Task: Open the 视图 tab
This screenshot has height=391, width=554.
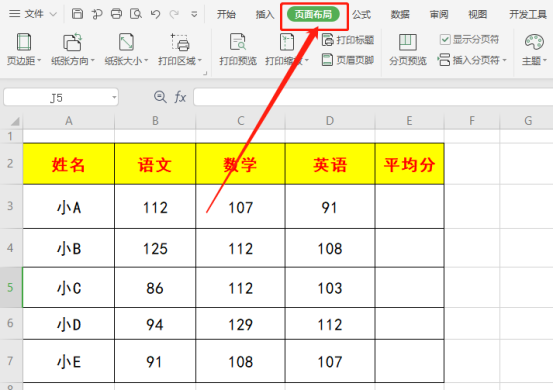Action: click(x=477, y=14)
